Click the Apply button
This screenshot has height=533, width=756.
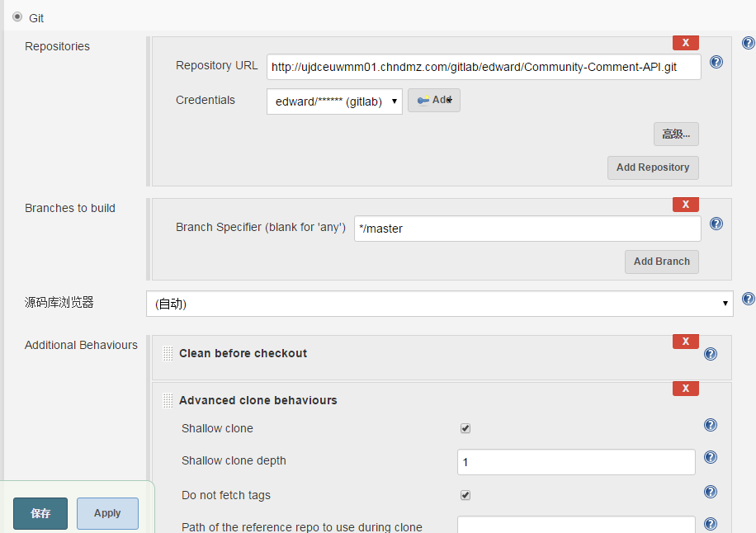click(x=107, y=514)
